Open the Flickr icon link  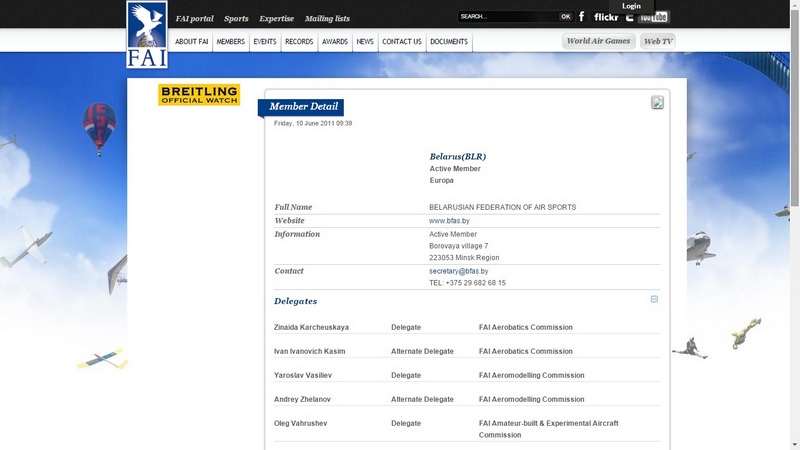606,17
